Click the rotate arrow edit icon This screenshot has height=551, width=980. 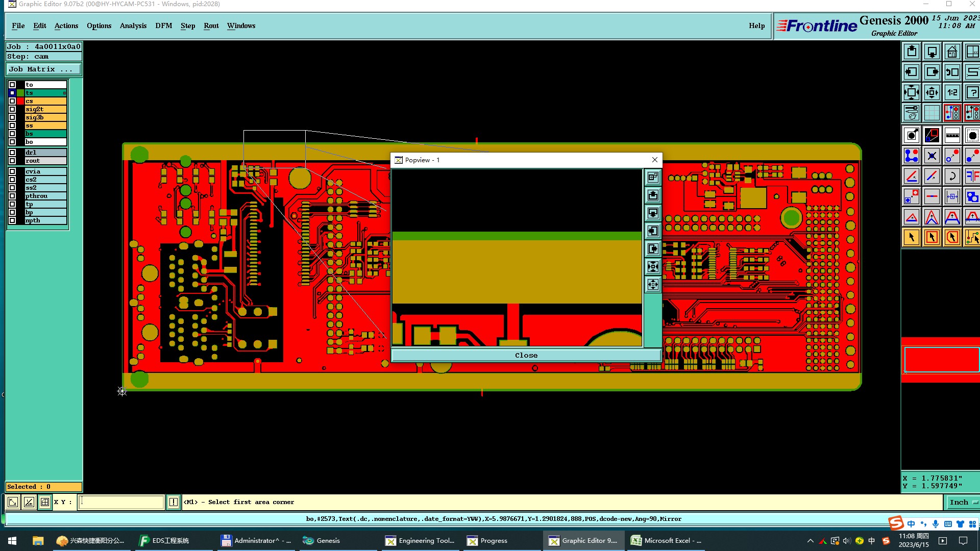point(952,176)
